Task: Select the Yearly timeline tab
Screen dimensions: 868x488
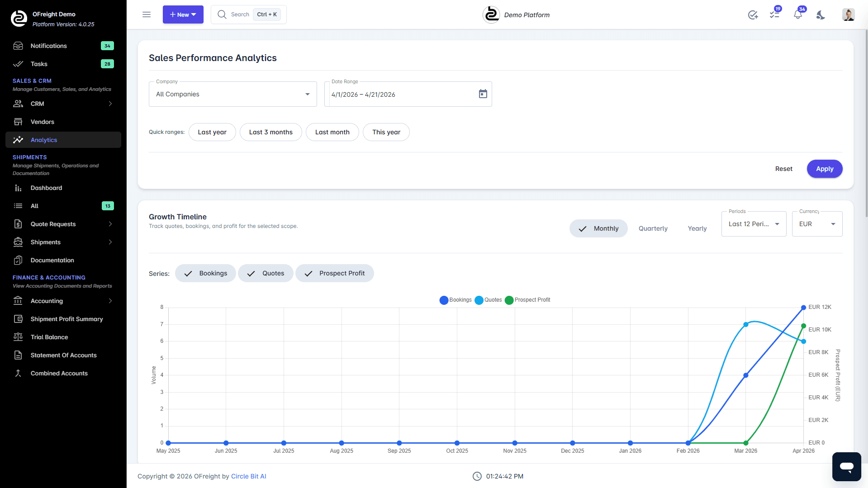Action: 697,228
